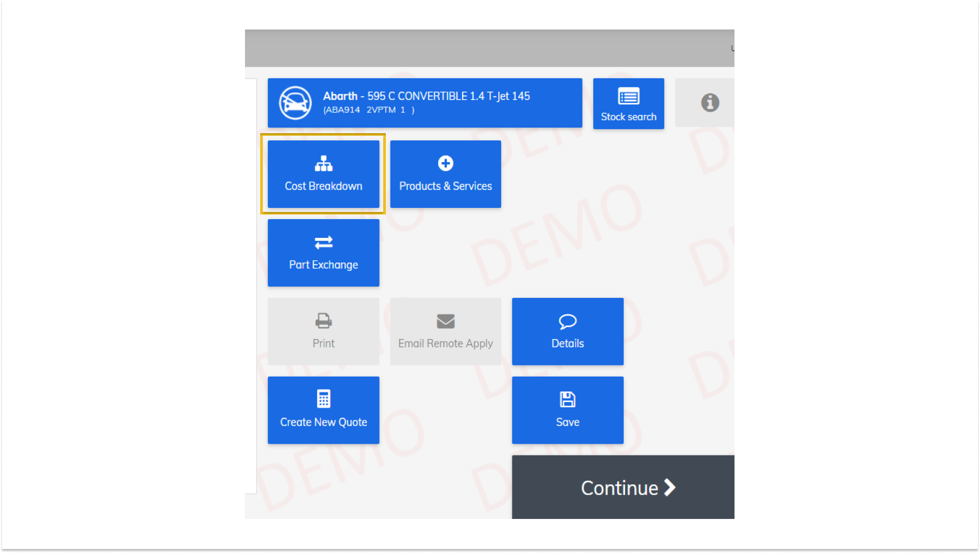Open the Part Exchange tile
Image resolution: width=980 pixels, height=553 pixels.
323,253
